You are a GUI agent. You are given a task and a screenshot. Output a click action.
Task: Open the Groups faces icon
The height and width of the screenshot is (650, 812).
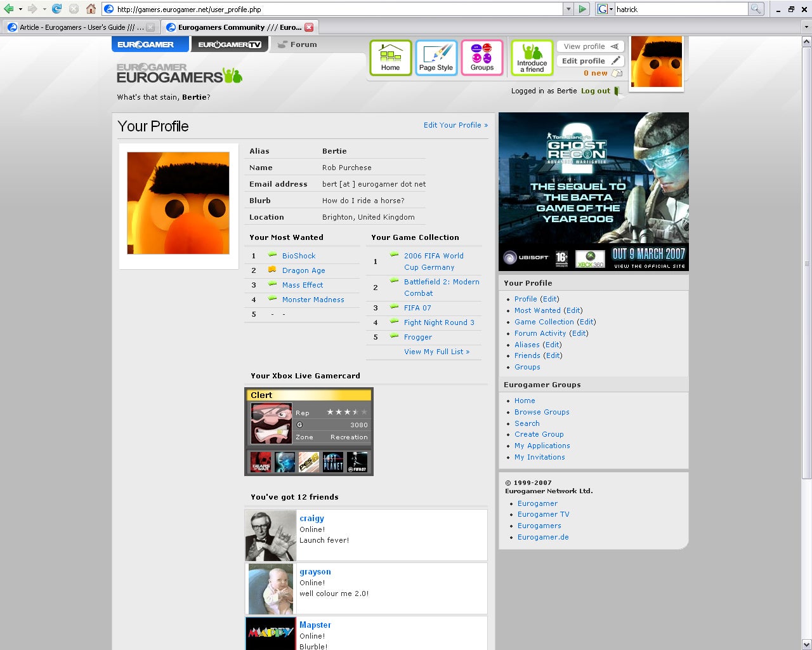click(482, 58)
